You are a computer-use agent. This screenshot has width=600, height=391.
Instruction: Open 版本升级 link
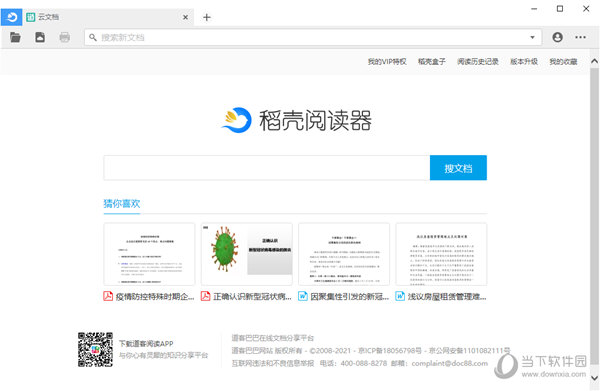[523, 62]
